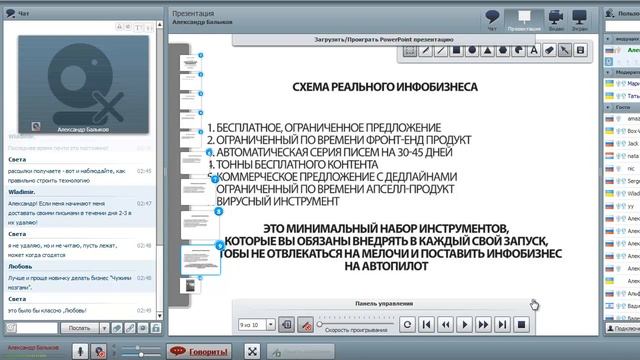
Task: Click the Подключения button below users list
Action: [622, 329]
